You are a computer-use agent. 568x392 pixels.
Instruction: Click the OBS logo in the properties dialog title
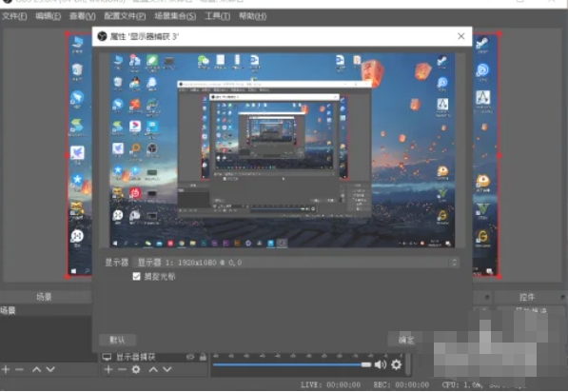[x=102, y=36]
